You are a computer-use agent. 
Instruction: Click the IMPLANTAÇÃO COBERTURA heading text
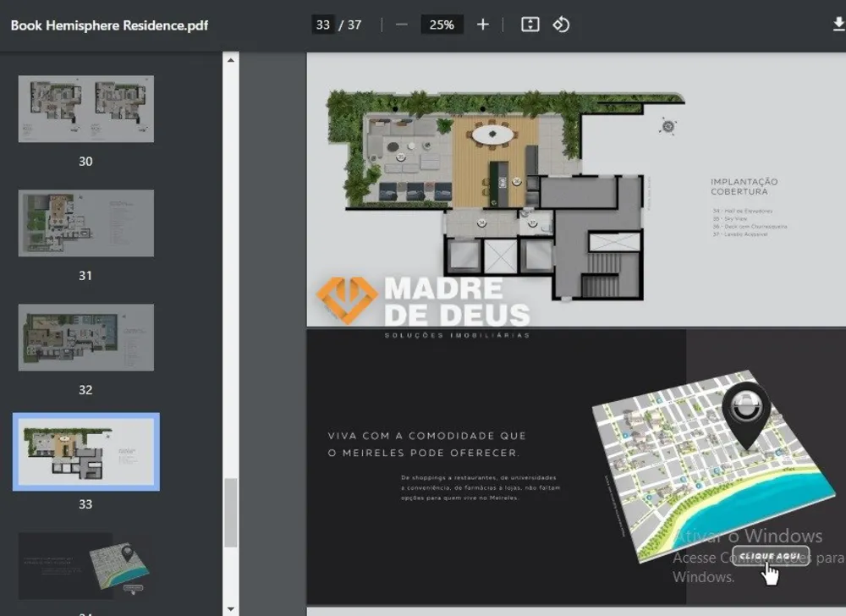(x=744, y=187)
